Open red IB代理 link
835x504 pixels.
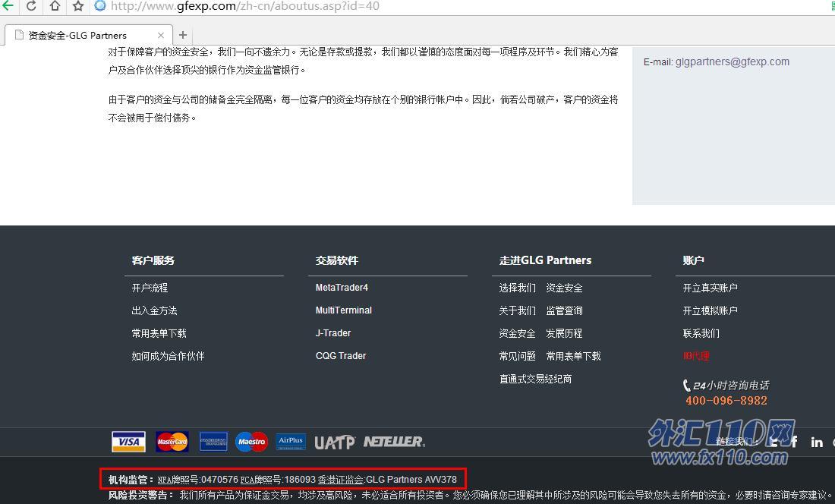click(x=696, y=356)
